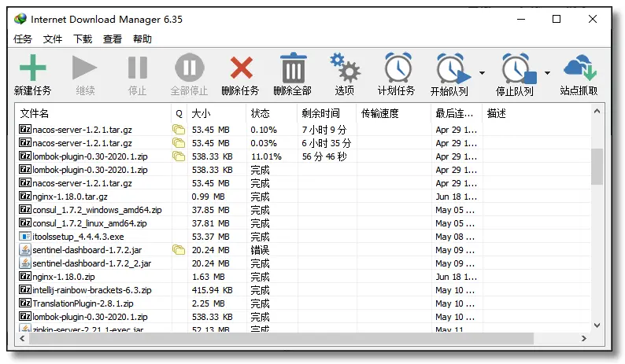
Task: Open the 下载 menu
Action: (x=83, y=39)
